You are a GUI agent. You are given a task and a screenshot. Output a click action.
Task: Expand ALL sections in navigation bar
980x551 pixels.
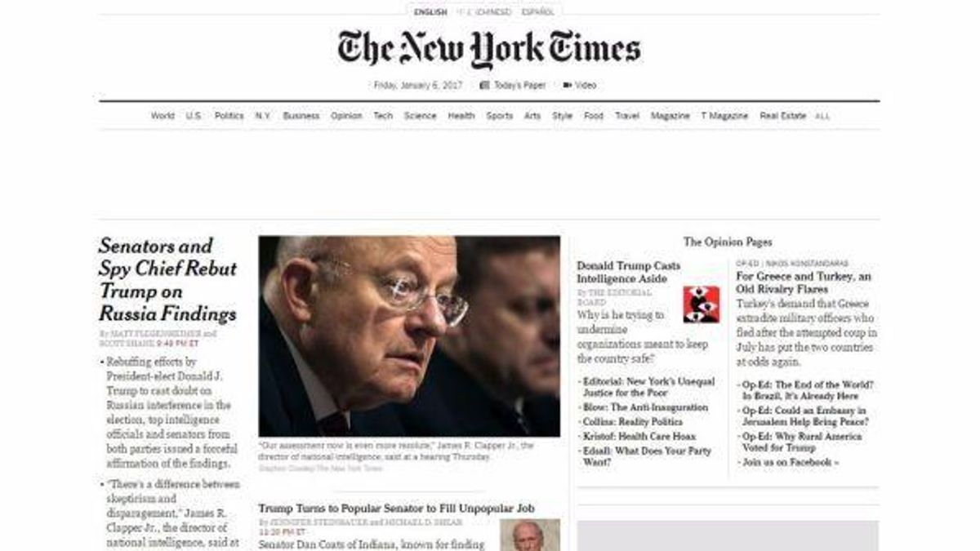point(822,117)
